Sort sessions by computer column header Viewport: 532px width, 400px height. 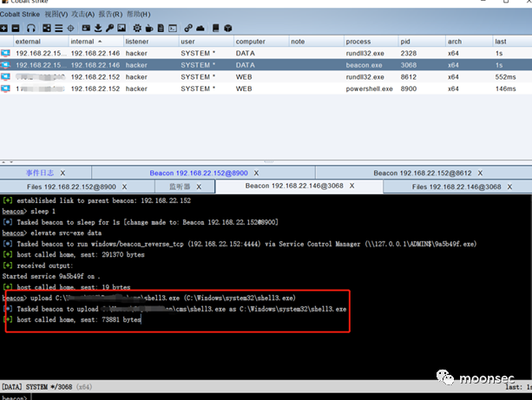(261, 42)
